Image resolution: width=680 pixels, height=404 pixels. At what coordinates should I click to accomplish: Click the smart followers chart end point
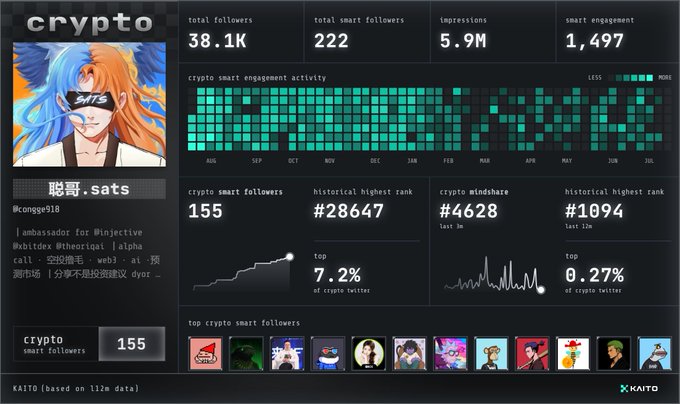290,257
